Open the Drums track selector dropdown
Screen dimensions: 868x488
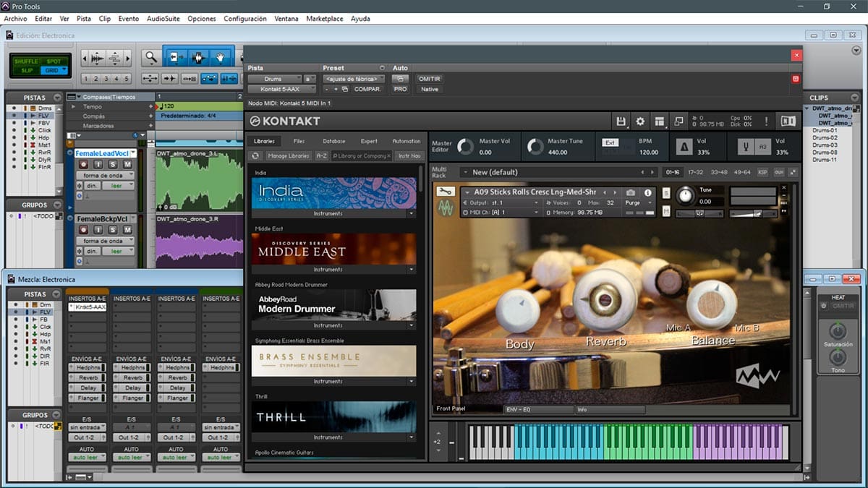tap(275, 79)
